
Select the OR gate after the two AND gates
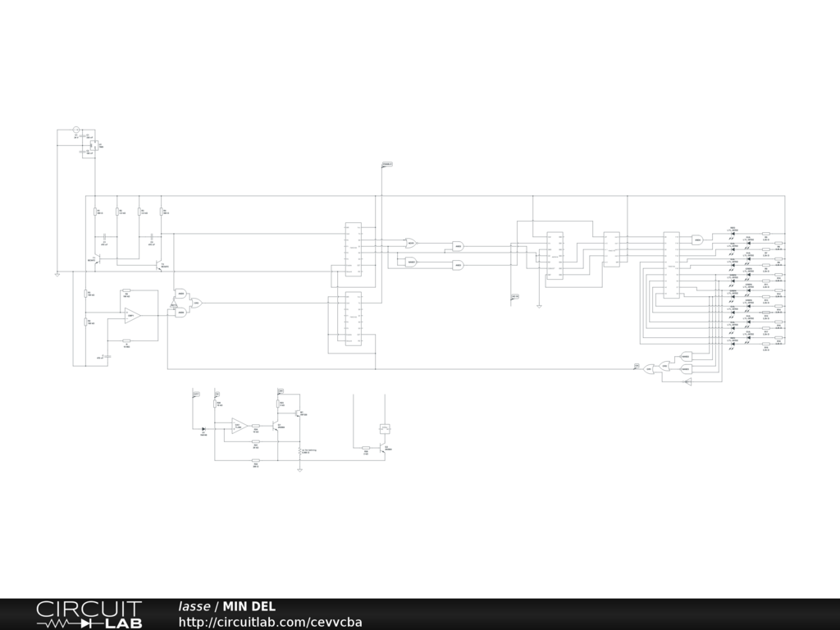[197, 303]
